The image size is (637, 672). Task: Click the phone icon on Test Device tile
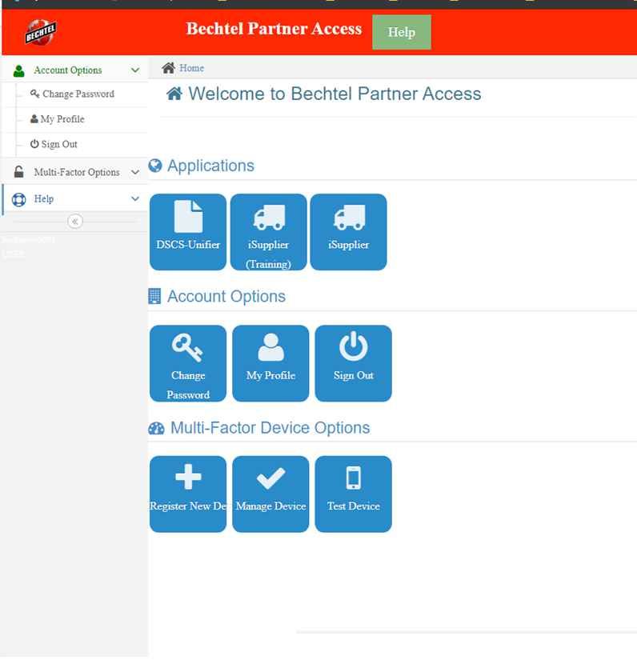tap(354, 478)
